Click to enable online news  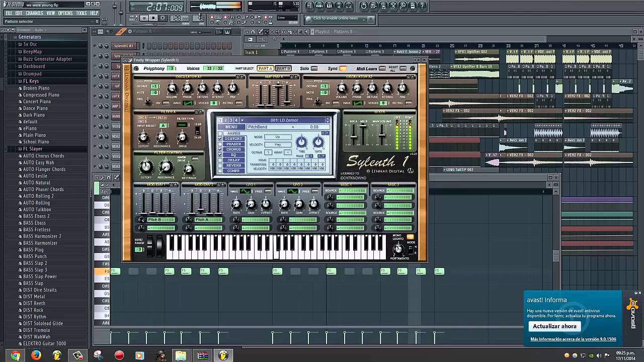pos(336,19)
